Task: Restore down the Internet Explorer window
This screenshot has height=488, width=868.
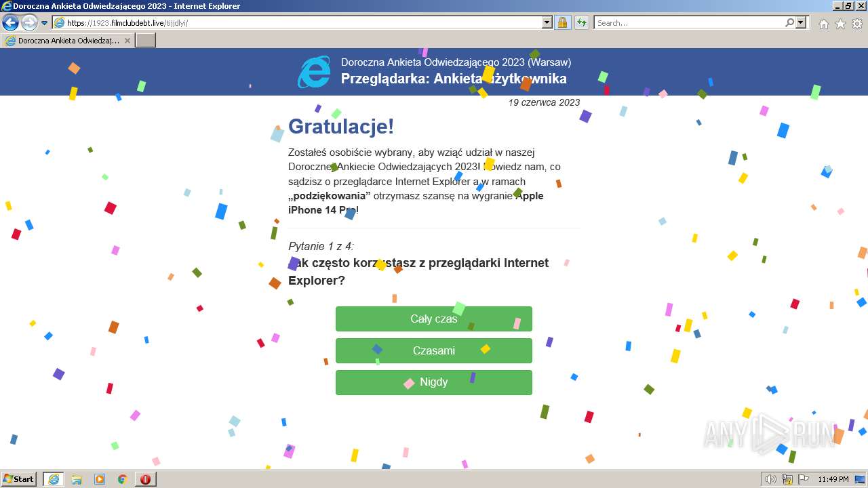Action: [848, 6]
